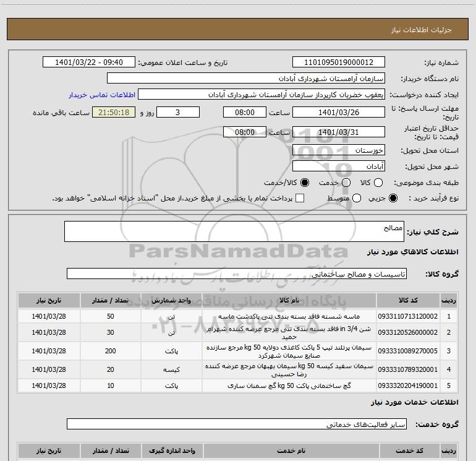The width and height of the screenshot is (476, 461).
Task: Click goods table column header واحد شمارش
Action: 171,300
